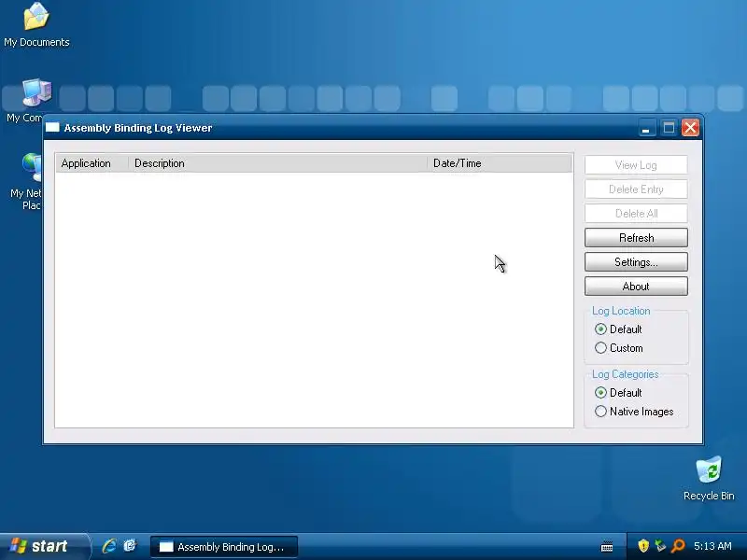Click the second quick launch icon
Image resolution: width=747 pixels, height=560 pixels.
pos(130,546)
